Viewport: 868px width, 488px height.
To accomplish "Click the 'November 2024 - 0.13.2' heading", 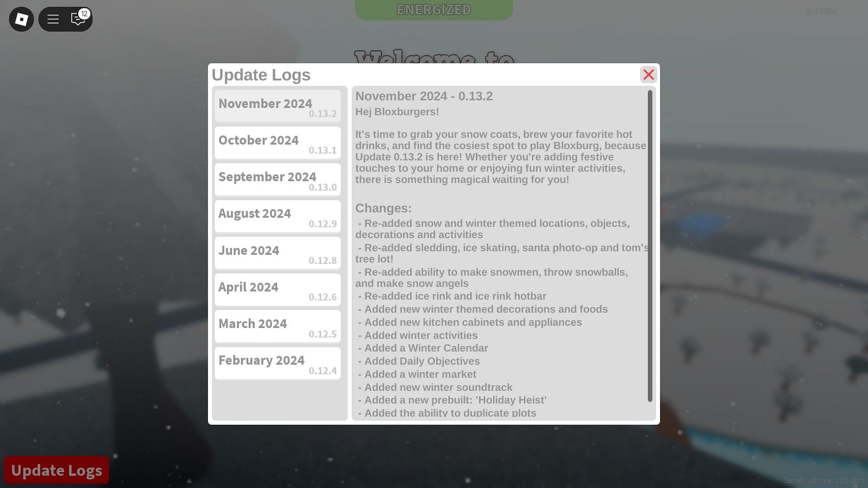I will (424, 96).
